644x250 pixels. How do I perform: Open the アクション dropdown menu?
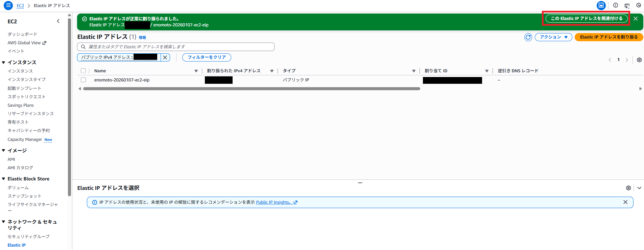pos(553,37)
